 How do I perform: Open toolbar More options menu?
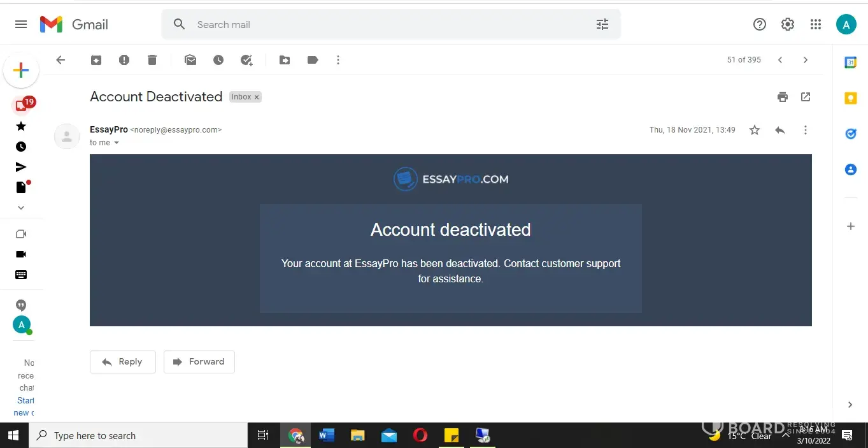pyautogui.click(x=338, y=60)
